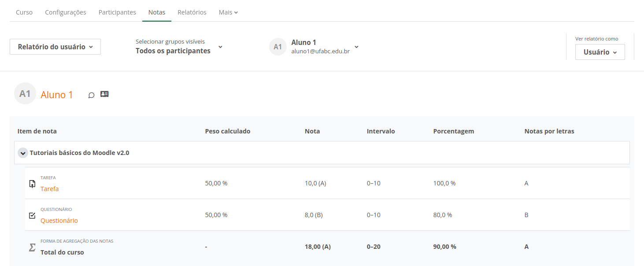Click the contact card icon beside Aluno 1
Image resolution: width=644 pixels, height=266 pixels.
pos(104,94)
